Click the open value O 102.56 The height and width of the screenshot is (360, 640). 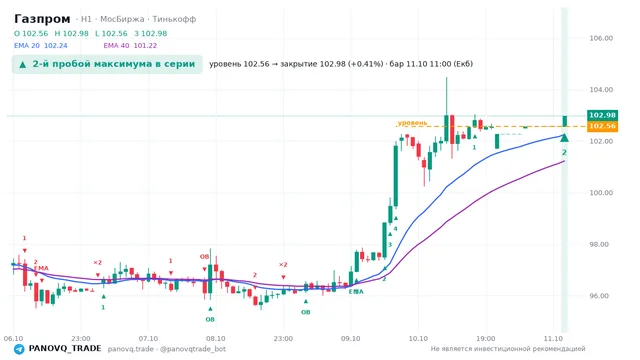(x=31, y=33)
